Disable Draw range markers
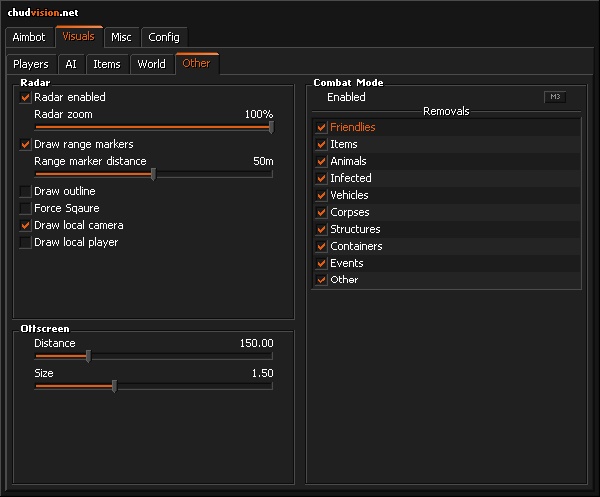This screenshot has height=497, width=600. click(x=25, y=144)
